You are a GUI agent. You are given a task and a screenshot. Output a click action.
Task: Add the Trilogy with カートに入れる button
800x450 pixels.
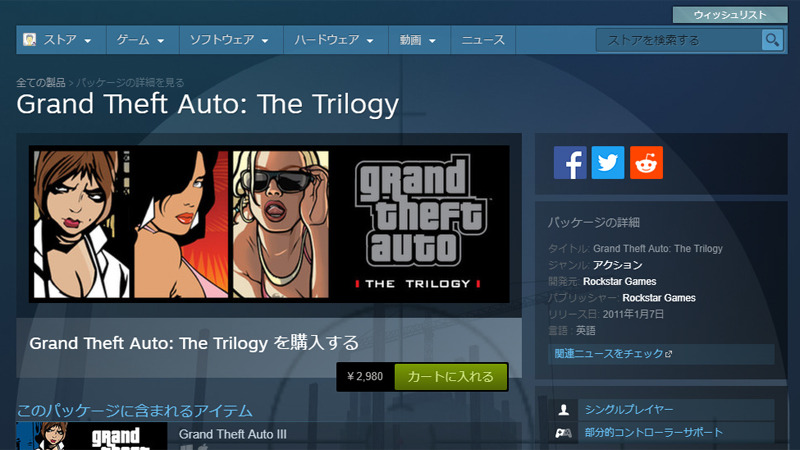click(451, 377)
